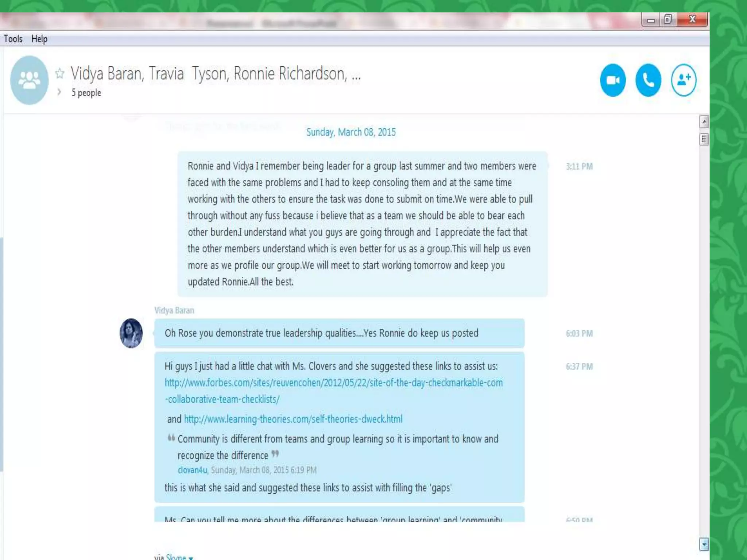Minimize the Skype window

pyautogui.click(x=651, y=20)
